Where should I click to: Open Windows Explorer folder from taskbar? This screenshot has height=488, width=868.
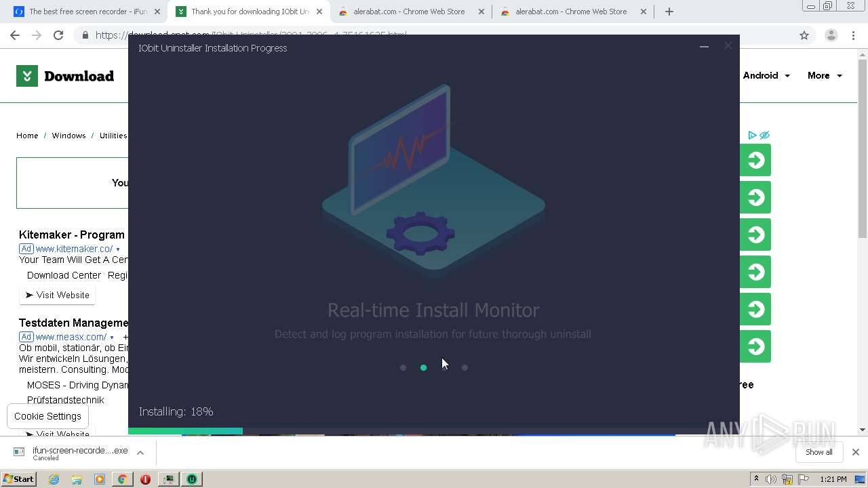click(77, 479)
